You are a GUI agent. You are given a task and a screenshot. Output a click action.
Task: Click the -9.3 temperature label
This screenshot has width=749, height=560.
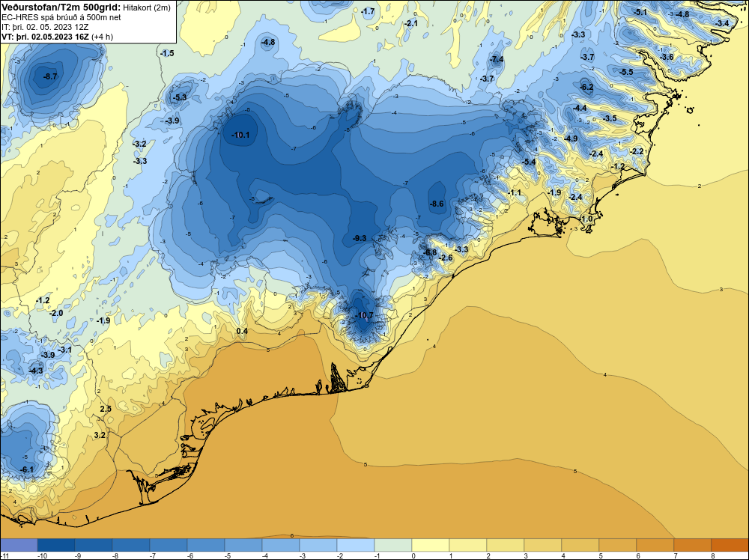pyautogui.click(x=360, y=238)
